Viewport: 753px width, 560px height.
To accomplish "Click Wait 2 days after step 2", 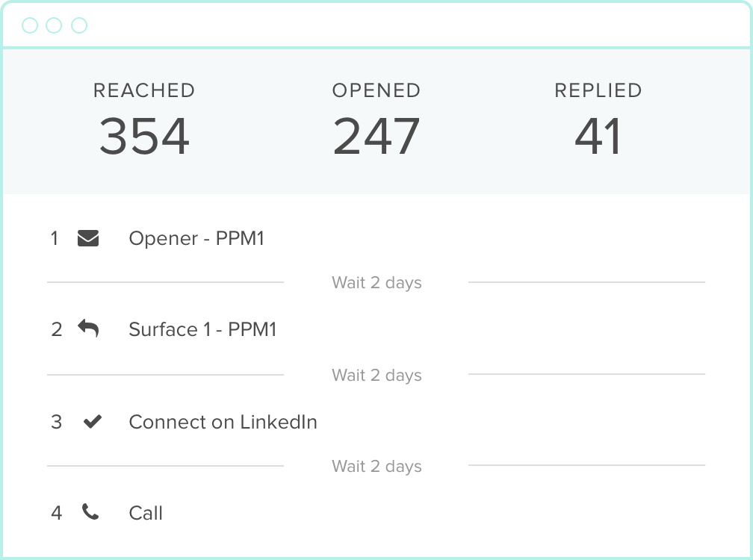I will [x=376, y=375].
